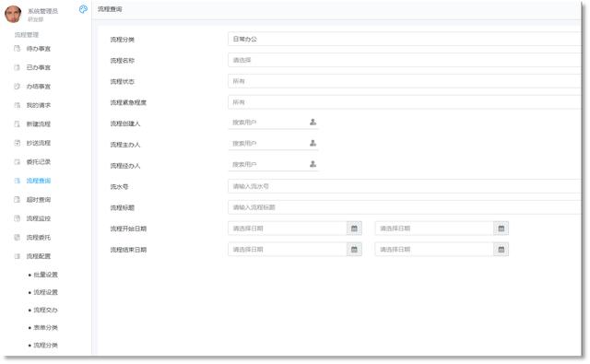This screenshot has height=364, width=590.
Task: Open the 流程分类 submenu item in sidebar
Action: [x=45, y=346]
